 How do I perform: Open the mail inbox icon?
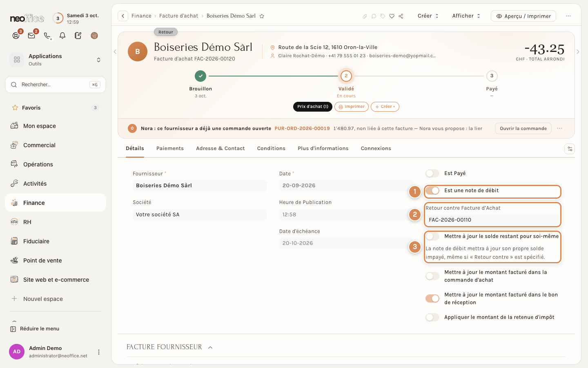(x=31, y=36)
